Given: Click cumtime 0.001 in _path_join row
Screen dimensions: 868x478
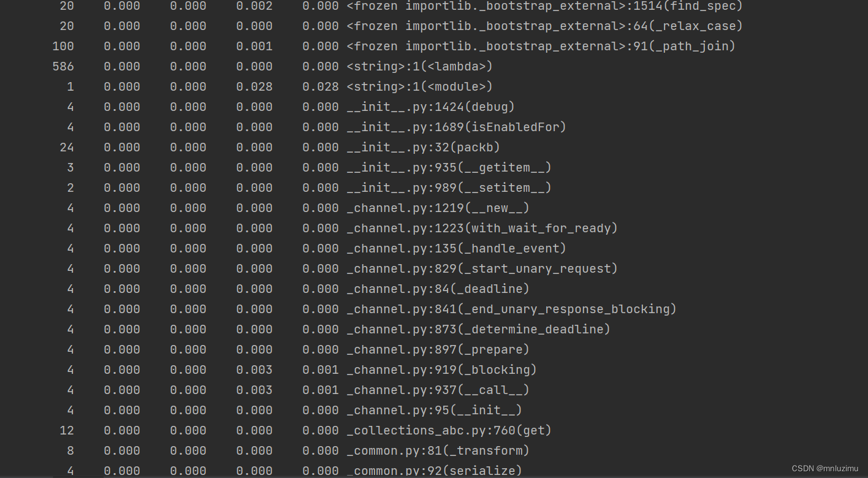Looking at the screenshot, I should tap(254, 47).
